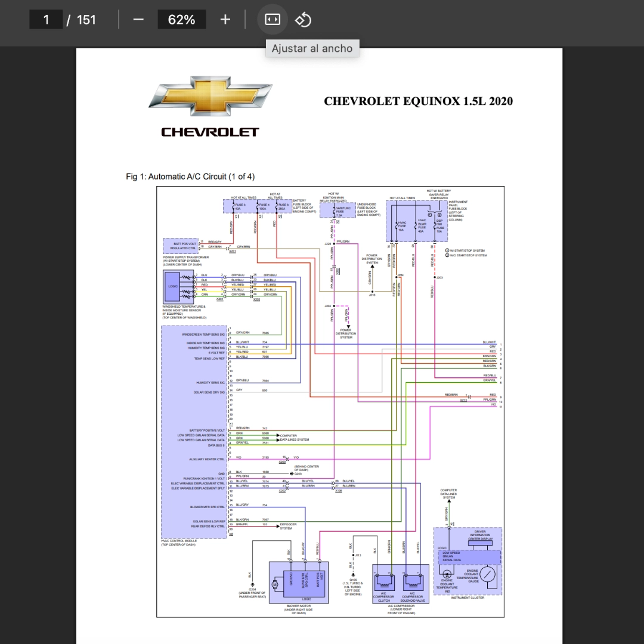The width and height of the screenshot is (644, 644).
Task: Click the Chevrolet bowtie logo image
Action: click(x=210, y=95)
